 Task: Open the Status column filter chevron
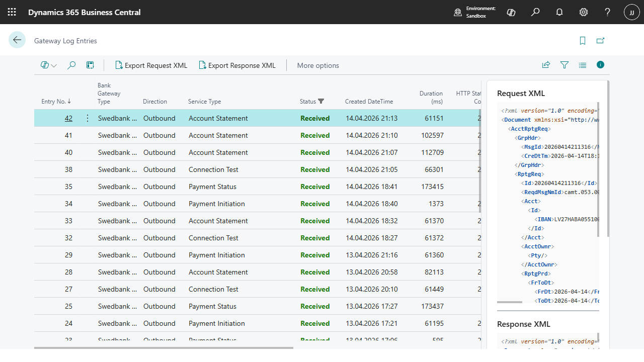coord(321,101)
